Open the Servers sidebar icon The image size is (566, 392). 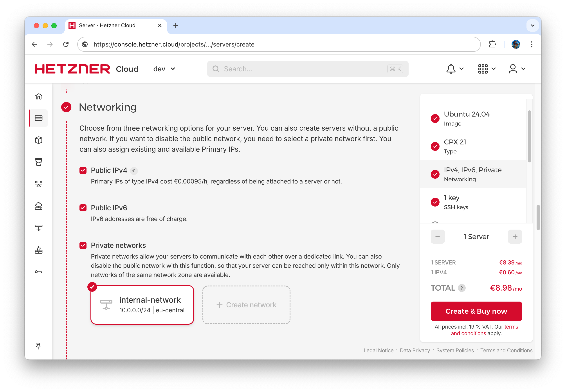click(x=39, y=118)
